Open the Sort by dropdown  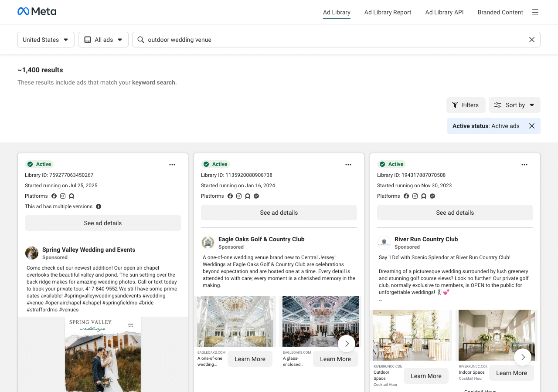(515, 105)
